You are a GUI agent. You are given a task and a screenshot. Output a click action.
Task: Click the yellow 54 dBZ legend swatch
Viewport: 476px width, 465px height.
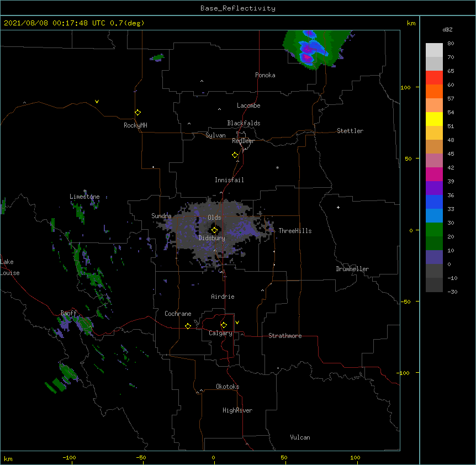(x=434, y=119)
